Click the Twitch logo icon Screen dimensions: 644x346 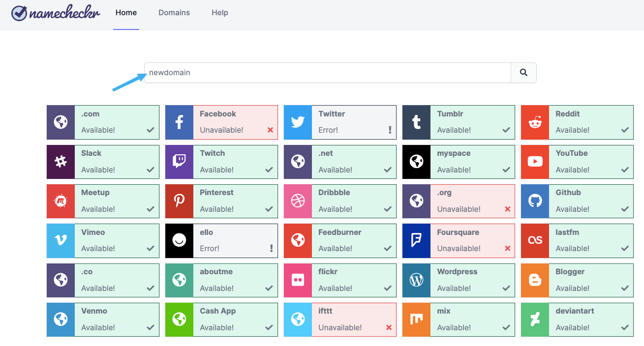(179, 162)
